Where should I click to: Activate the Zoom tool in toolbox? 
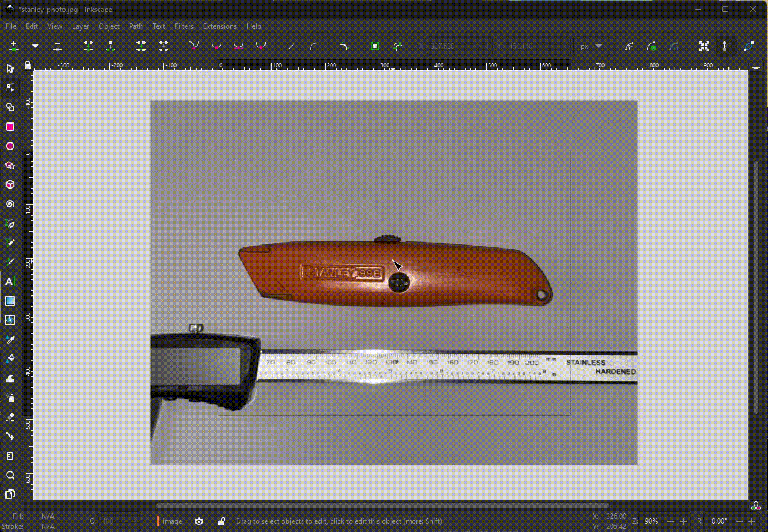[x=10, y=476]
